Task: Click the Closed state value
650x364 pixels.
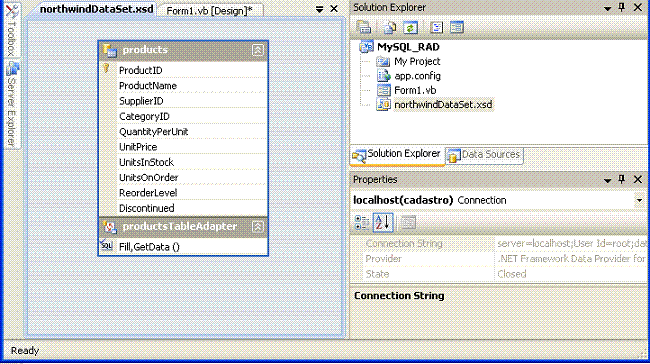Action: click(512, 274)
